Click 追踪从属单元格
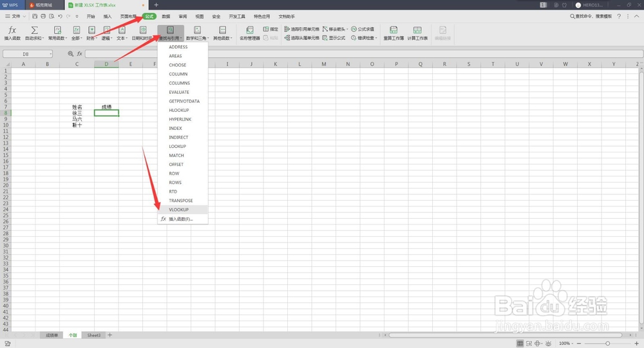 coord(302,38)
